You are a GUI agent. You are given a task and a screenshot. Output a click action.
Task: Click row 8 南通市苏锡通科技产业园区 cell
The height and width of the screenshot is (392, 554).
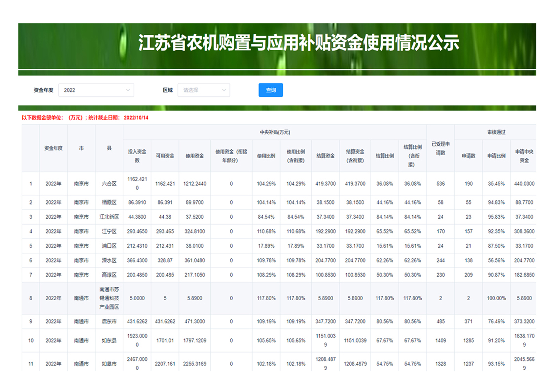[109, 298]
